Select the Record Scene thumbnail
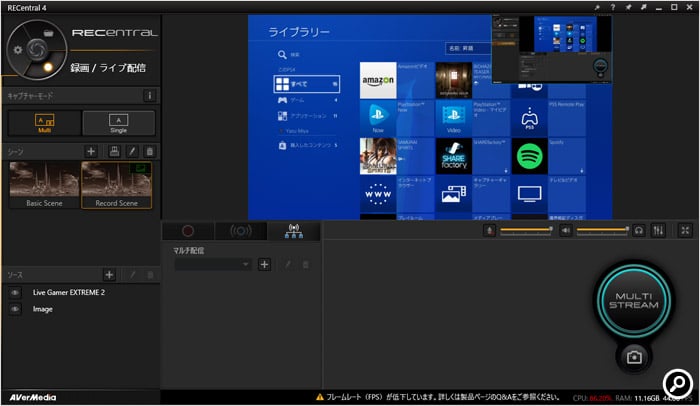The image size is (700, 406). coord(117,185)
